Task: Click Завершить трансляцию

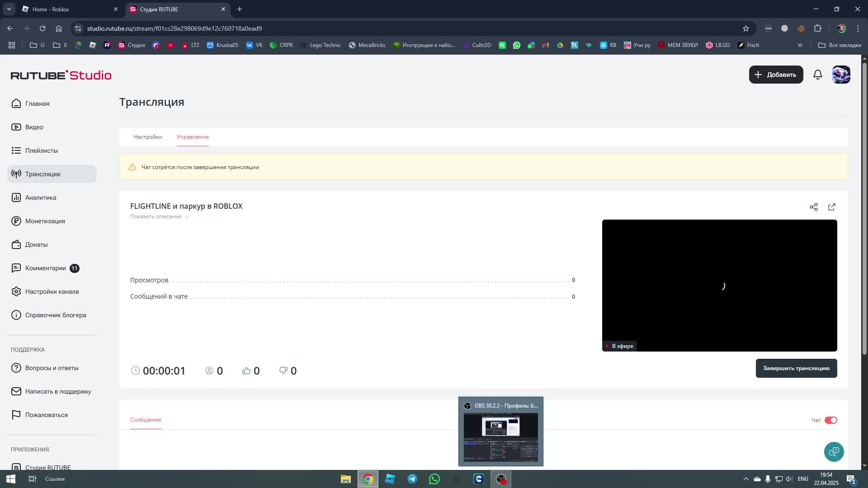Action: point(797,368)
